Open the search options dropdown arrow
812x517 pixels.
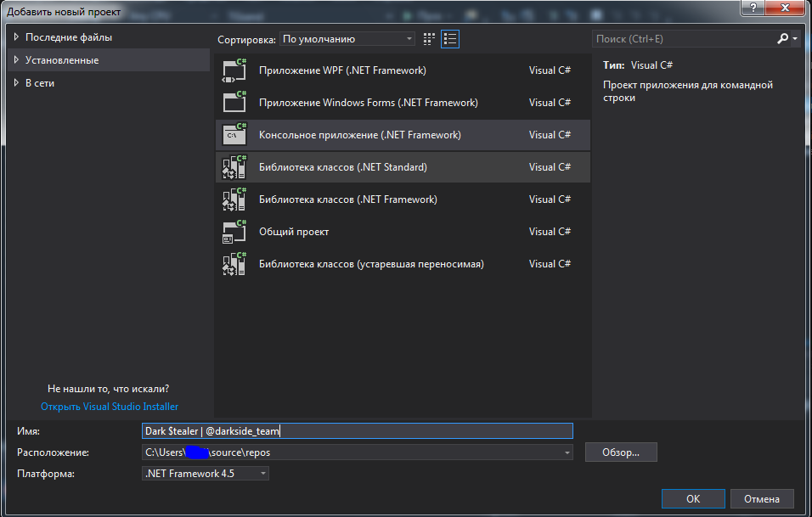(795, 39)
